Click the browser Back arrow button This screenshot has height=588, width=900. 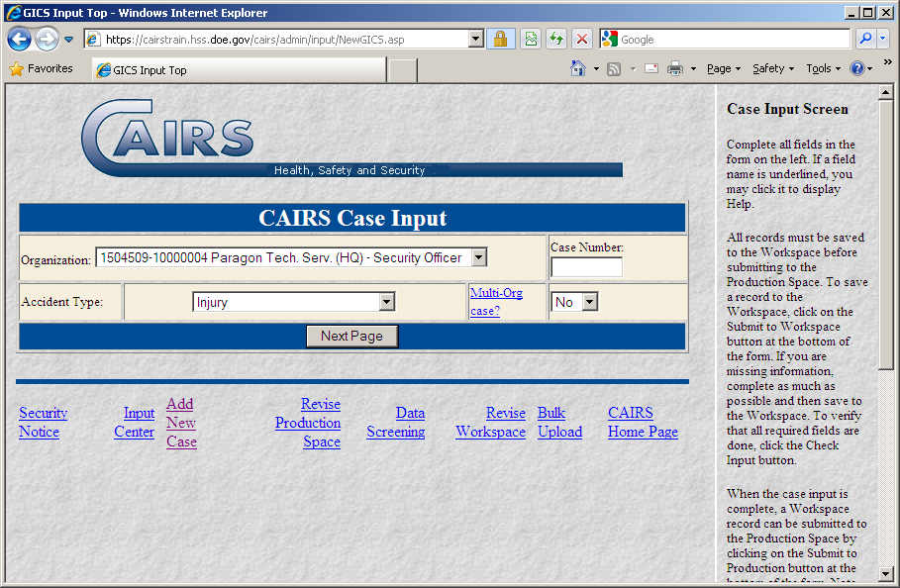[x=19, y=40]
